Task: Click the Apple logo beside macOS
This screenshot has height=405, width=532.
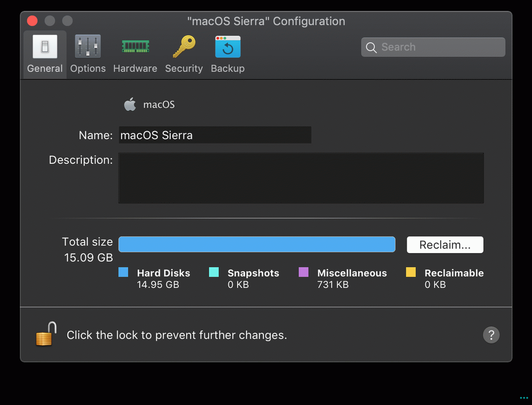Action: (x=130, y=104)
